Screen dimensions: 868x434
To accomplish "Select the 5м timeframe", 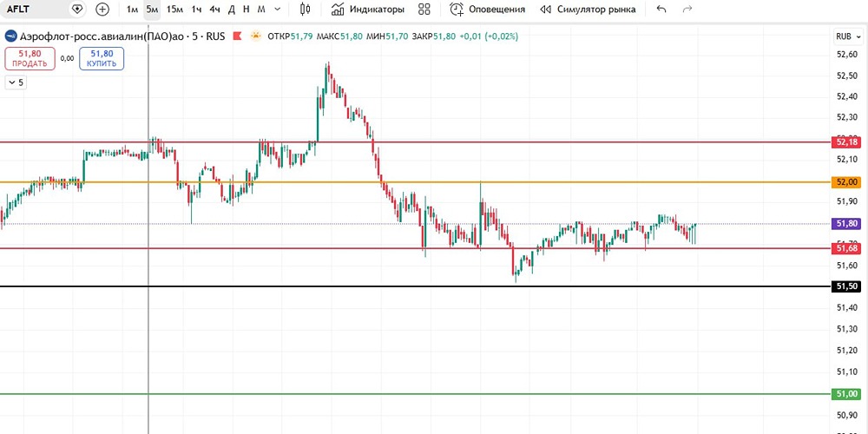I will point(152,10).
